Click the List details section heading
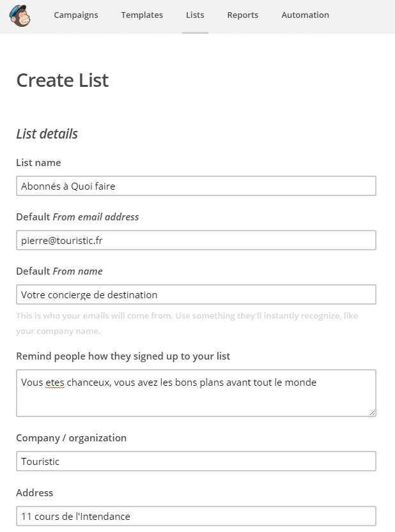Image resolution: width=395 pixels, height=532 pixels. point(47,133)
